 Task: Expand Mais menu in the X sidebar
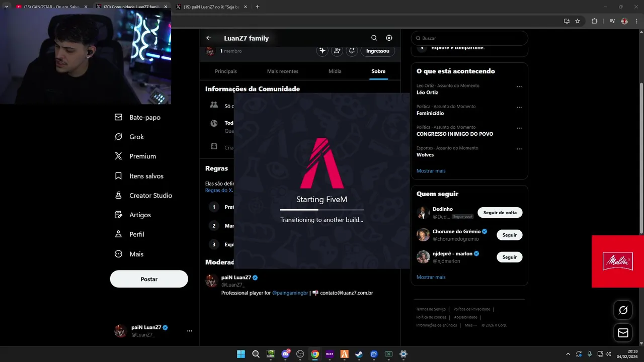129,254
